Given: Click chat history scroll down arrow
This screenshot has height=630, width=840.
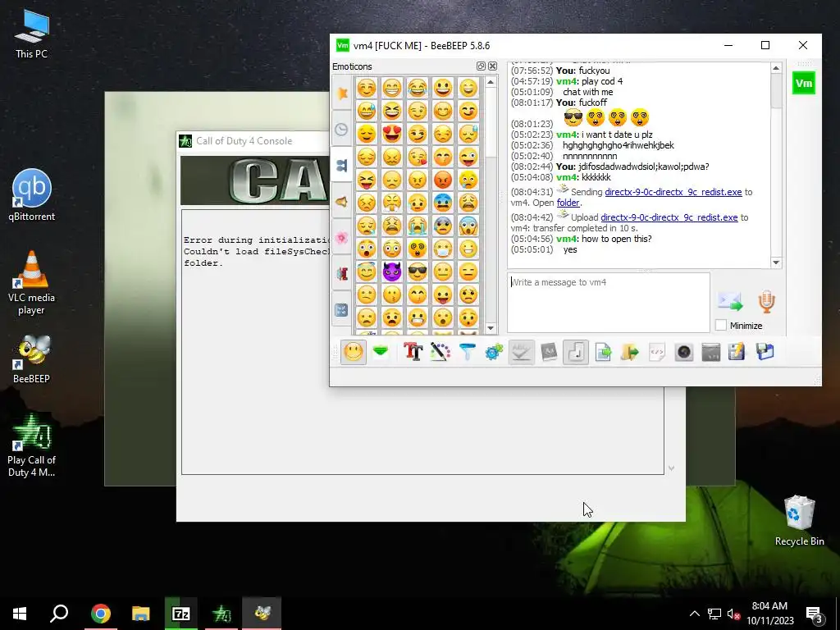Looking at the screenshot, I should [776, 262].
